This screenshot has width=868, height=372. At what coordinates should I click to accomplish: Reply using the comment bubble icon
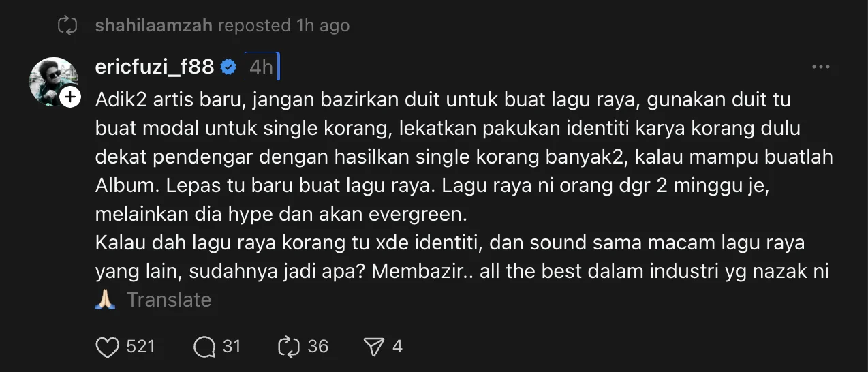tap(204, 347)
